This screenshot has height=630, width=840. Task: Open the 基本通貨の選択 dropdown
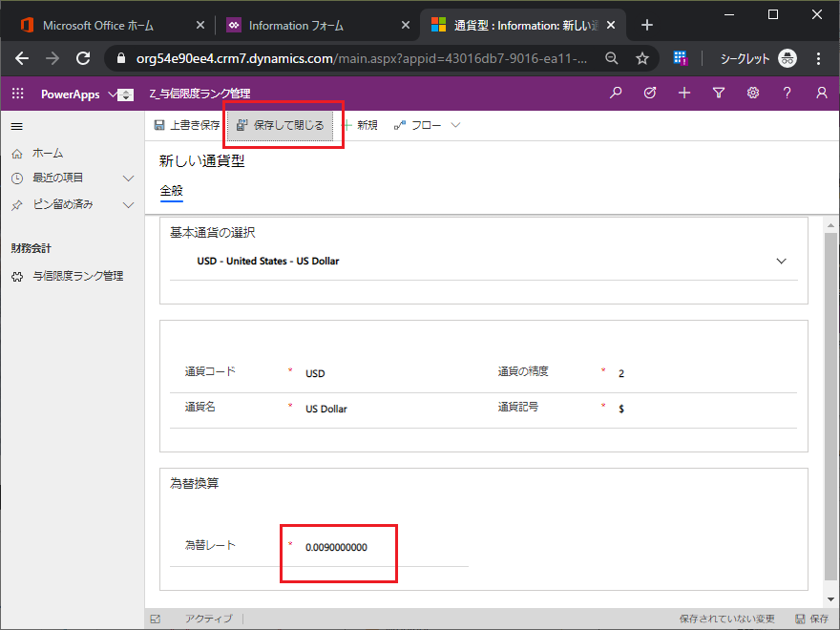pyautogui.click(x=781, y=261)
